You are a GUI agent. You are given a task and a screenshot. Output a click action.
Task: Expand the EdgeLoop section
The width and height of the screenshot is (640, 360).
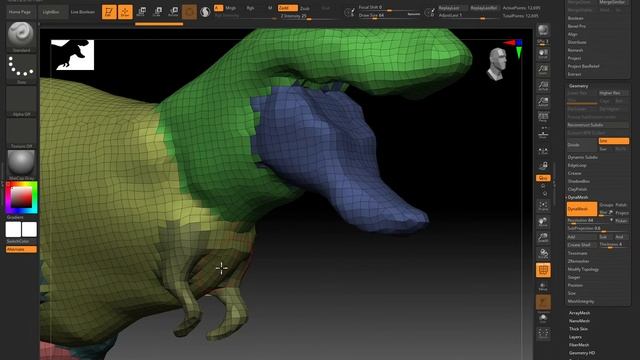point(577,165)
